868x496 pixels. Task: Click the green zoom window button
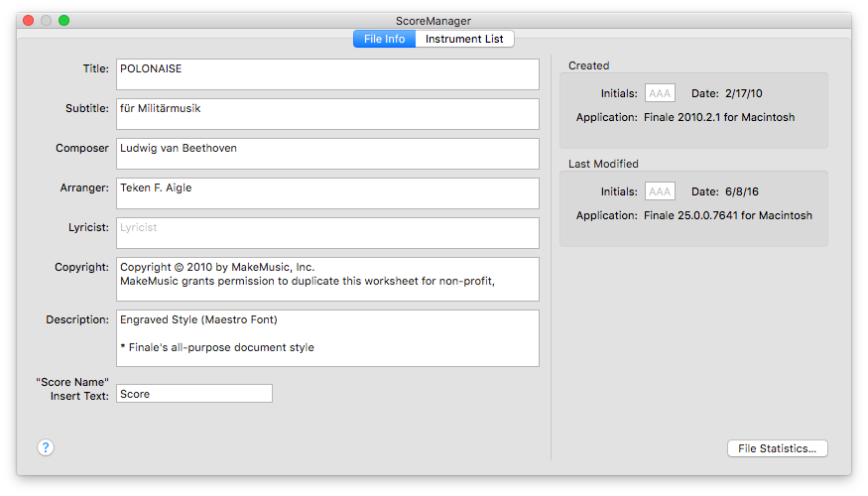tap(64, 21)
